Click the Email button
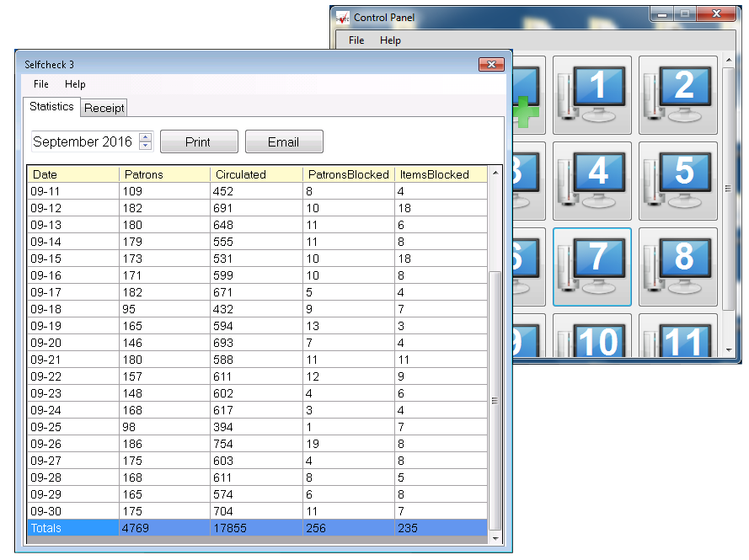 pyautogui.click(x=284, y=141)
